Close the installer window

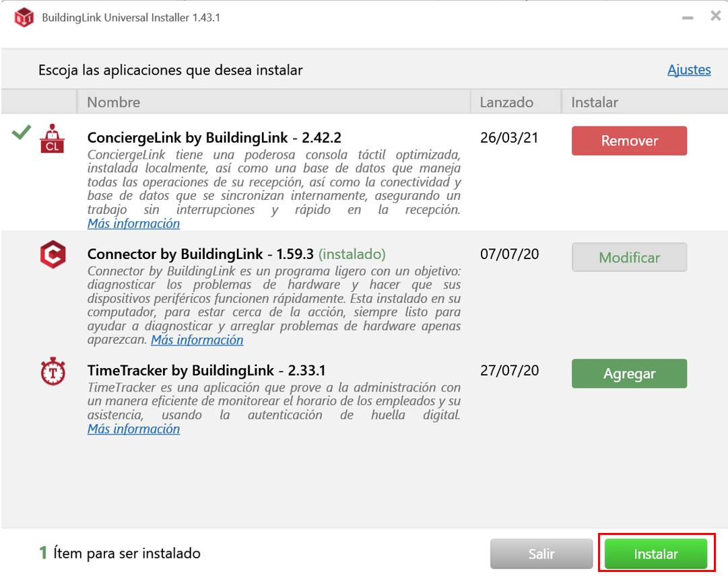point(715,16)
